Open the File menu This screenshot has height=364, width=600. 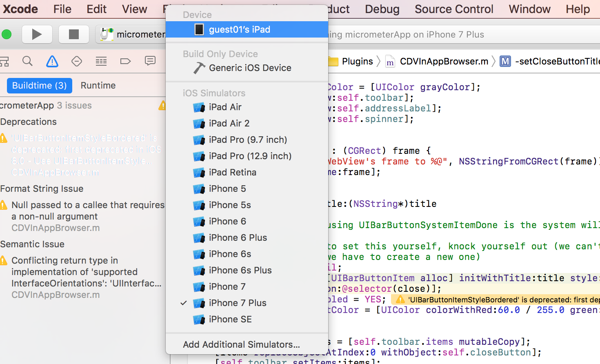(62, 9)
